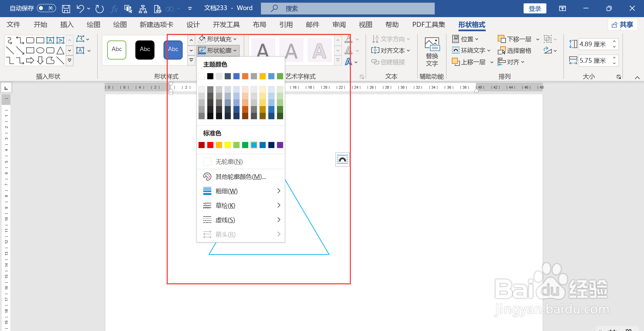The width and height of the screenshot is (644, 331).
Task: Open 其他轮廓颜色(M)... dialog
Action: coord(240,177)
